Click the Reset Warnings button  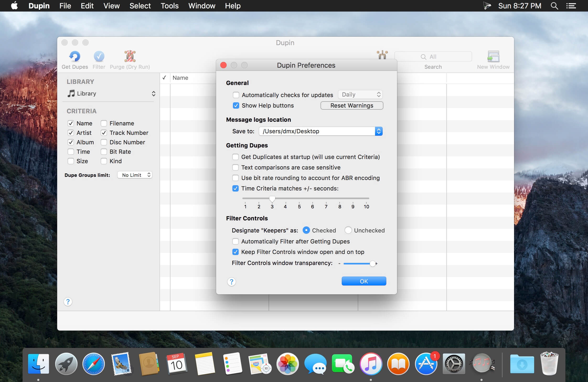pos(352,105)
